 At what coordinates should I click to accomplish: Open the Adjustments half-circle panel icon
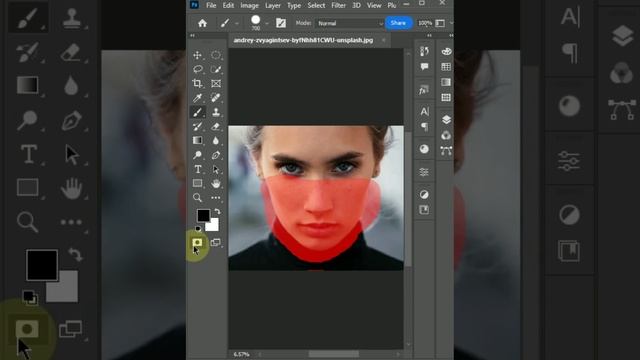click(x=424, y=194)
